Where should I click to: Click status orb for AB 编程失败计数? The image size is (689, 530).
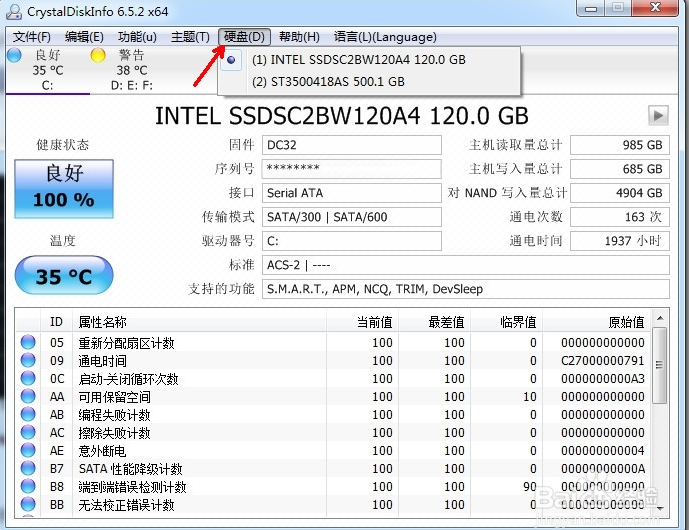28,414
